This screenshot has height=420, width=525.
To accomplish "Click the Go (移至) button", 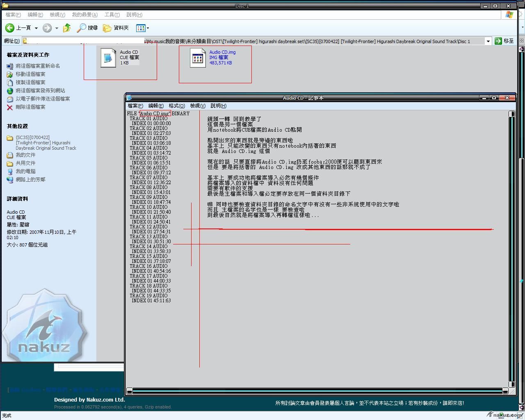I will 504,41.
